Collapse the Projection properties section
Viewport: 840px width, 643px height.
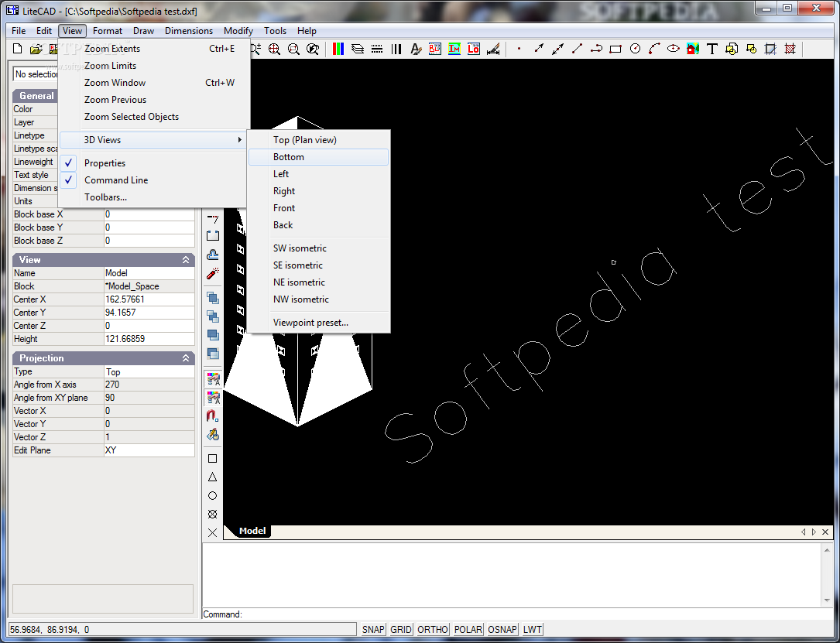pyautogui.click(x=186, y=358)
